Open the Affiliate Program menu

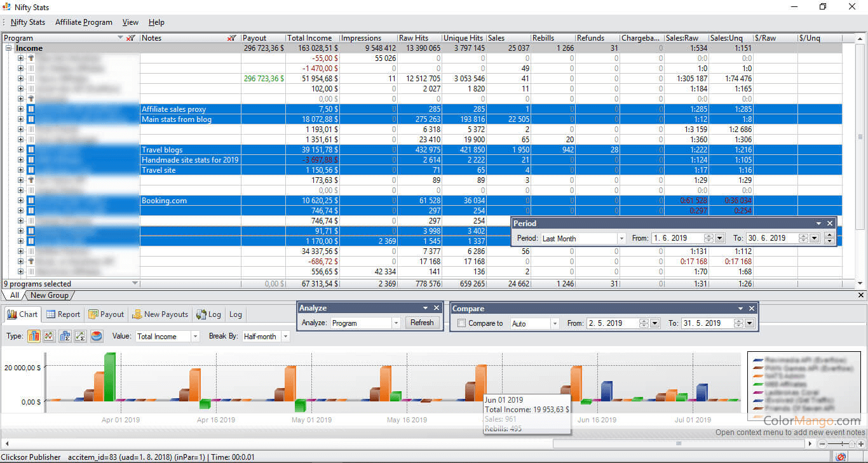[x=83, y=22]
